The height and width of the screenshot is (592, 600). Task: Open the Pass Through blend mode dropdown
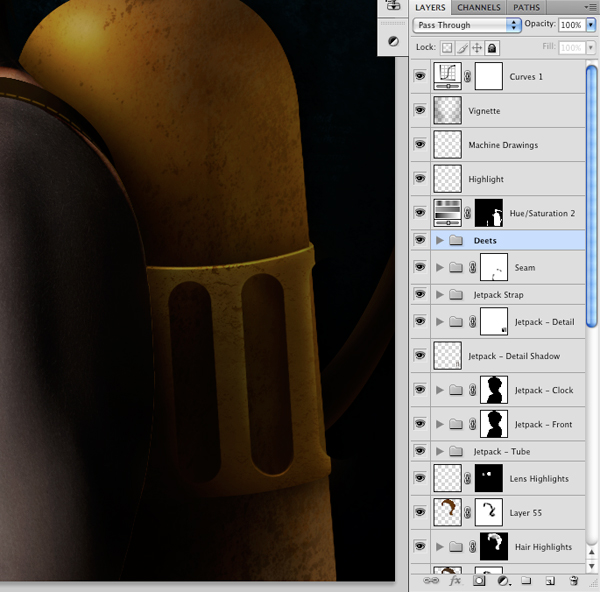tap(467, 25)
